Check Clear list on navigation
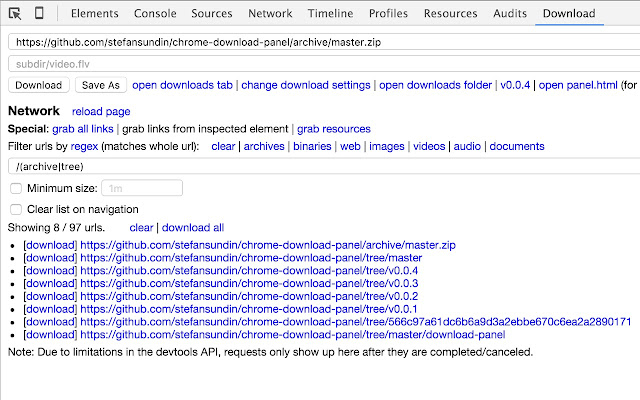Viewport: 640px width, 400px height. 16,209
